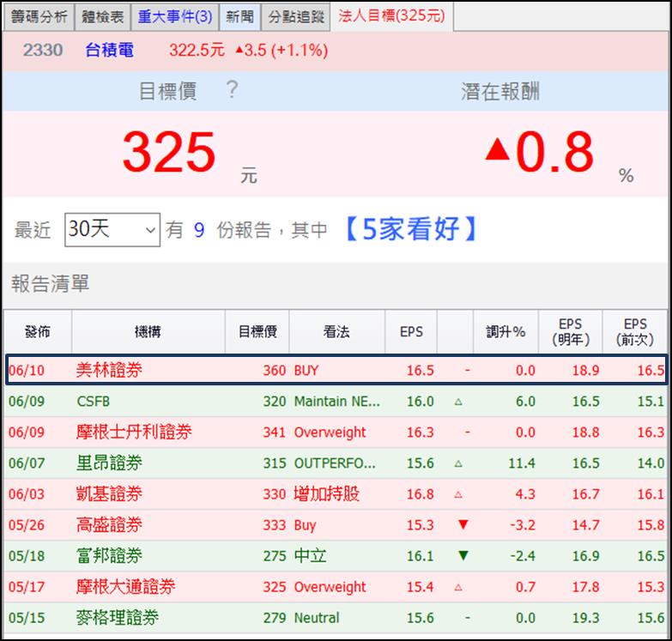Sort by the 發佈 column header
Screen dimensions: 672x641
point(38,331)
